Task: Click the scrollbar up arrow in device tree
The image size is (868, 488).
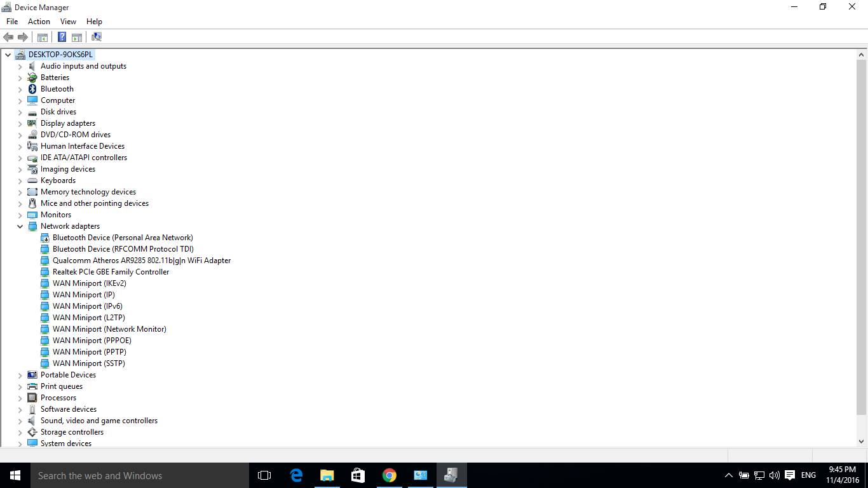Action: click(x=862, y=55)
